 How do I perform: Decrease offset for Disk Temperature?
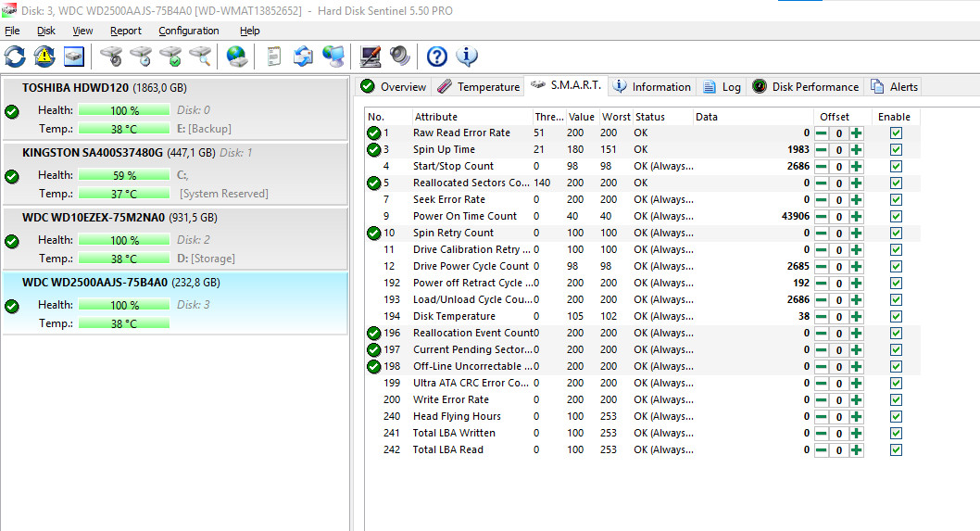click(821, 317)
